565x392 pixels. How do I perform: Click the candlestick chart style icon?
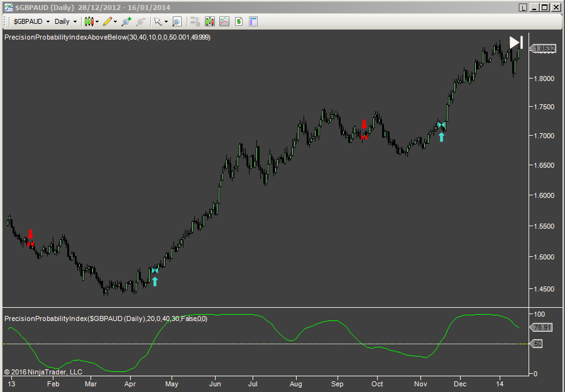coord(89,21)
